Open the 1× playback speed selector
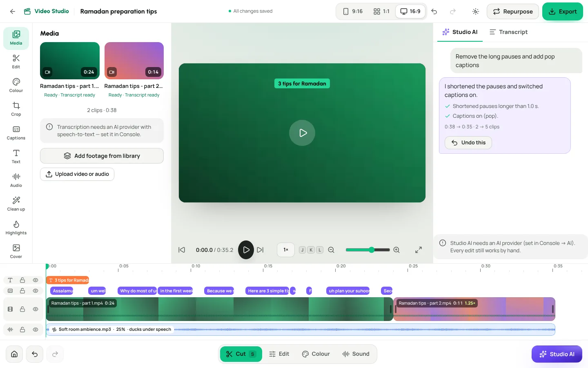 286,250
